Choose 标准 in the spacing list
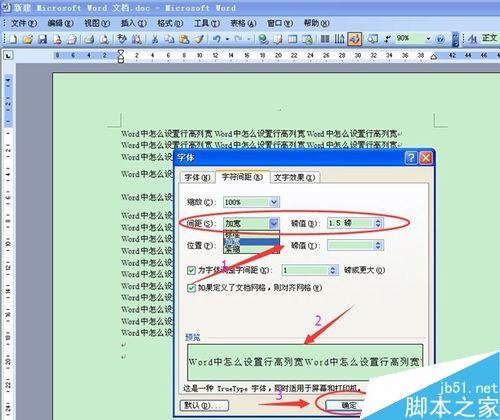 pyautogui.click(x=251, y=234)
